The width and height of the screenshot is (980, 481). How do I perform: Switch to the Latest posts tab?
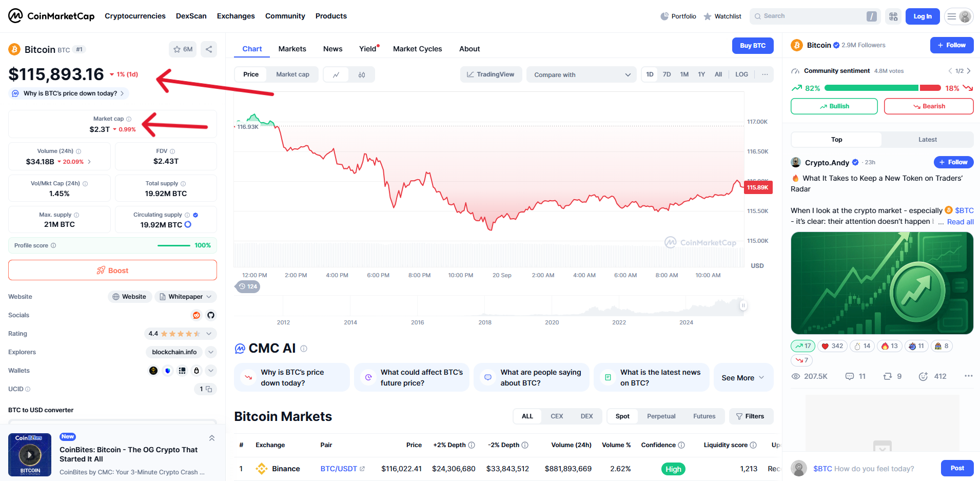click(x=927, y=140)
